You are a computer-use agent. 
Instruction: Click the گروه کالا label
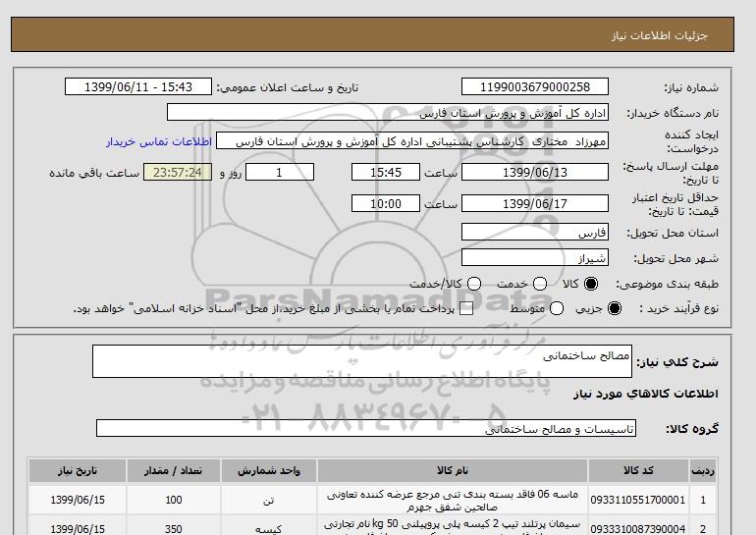click(692, 428)
